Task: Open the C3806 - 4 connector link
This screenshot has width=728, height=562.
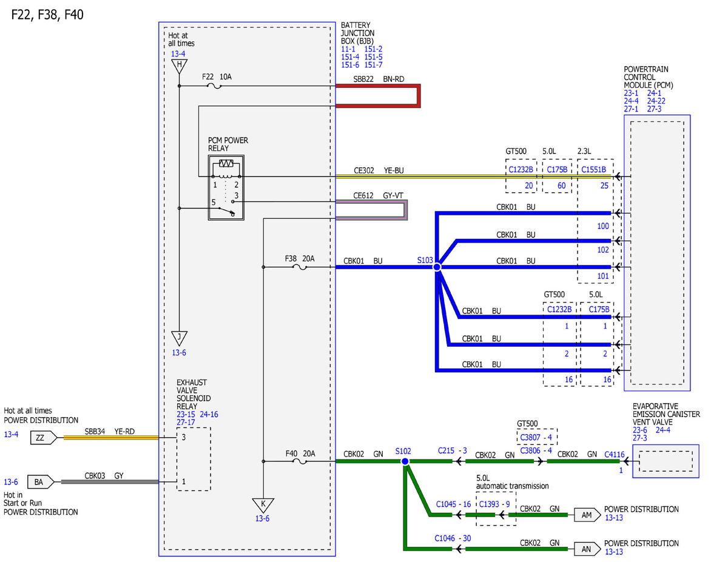Action: pos(536,451)
